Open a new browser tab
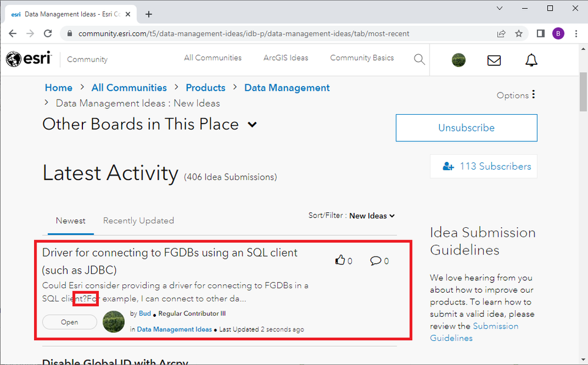Screen dimensions: 588x365 (x=149, y=14)
